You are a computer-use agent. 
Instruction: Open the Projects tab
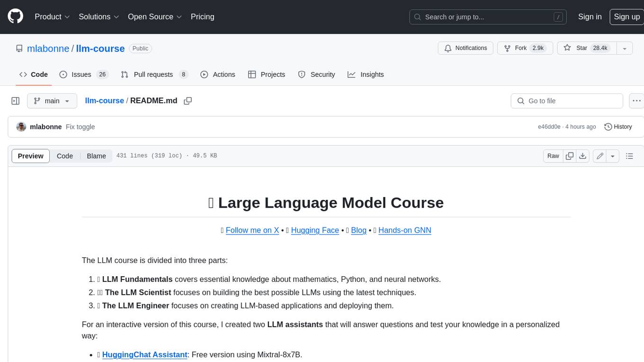[x=267, y=74]
